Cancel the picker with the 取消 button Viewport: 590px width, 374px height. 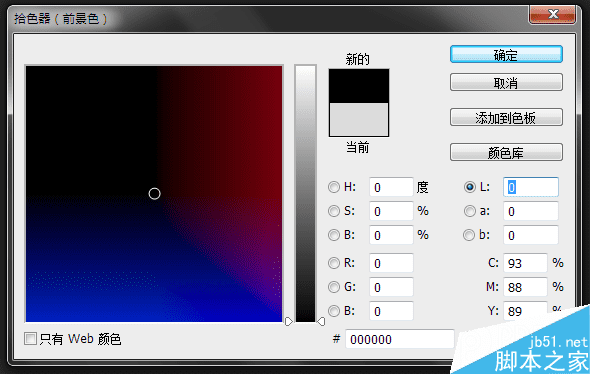(506, 82)
